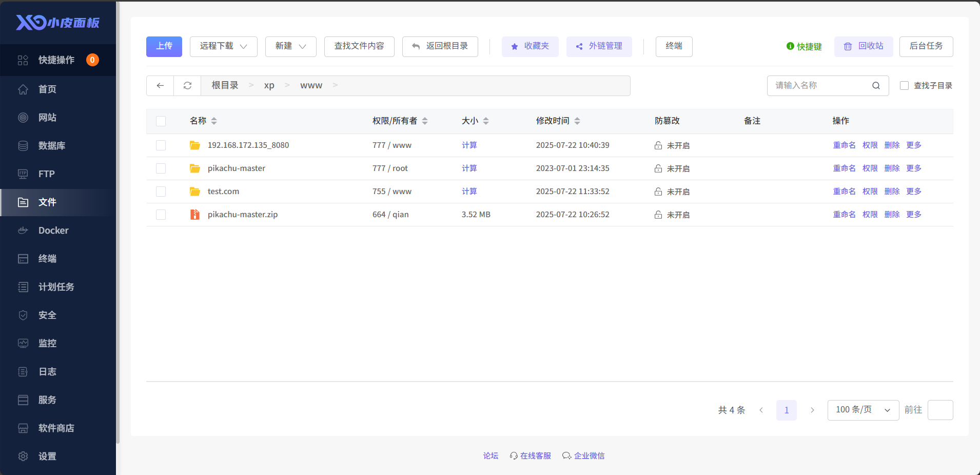
Task: Navigate to xp in the breadcrumb
Action: (x=269, y=86)
